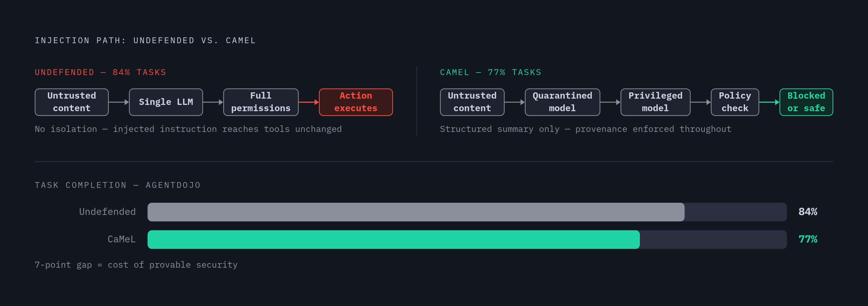This screenshot has height=306, width=868.
Task: Select the 'Undefended — 84% Tasks' heading
Action: tap(100, 72)
